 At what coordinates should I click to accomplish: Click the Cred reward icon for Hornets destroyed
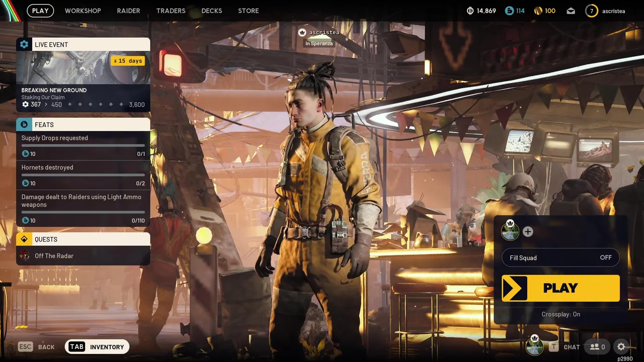click(25, 184)
